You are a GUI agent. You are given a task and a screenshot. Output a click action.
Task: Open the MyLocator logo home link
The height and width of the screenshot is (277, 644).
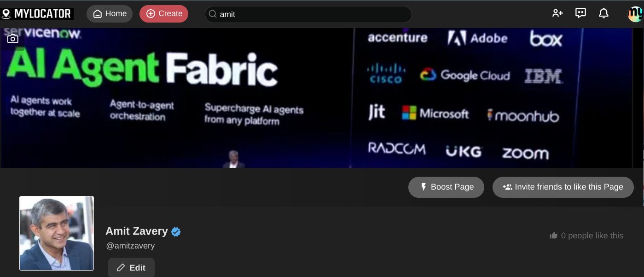pyautogui.click(x=37, y=14)
